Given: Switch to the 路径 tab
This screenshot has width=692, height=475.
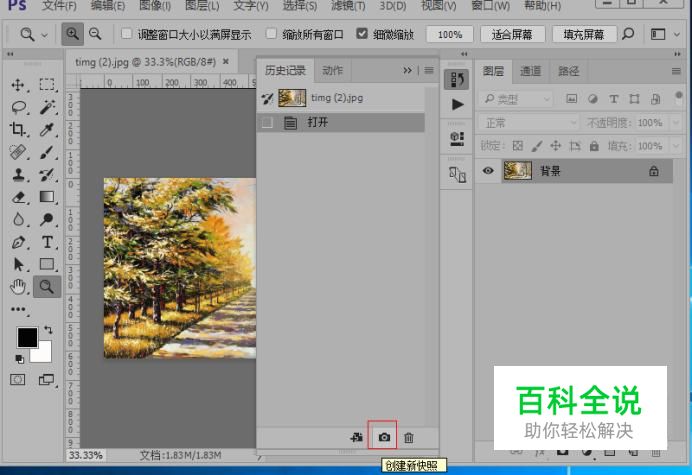Looking at the screenshot, I should (x=568, y=71).
